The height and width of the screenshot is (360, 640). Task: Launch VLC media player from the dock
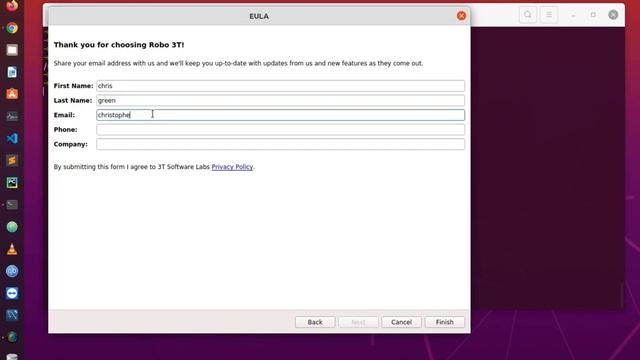12,249
